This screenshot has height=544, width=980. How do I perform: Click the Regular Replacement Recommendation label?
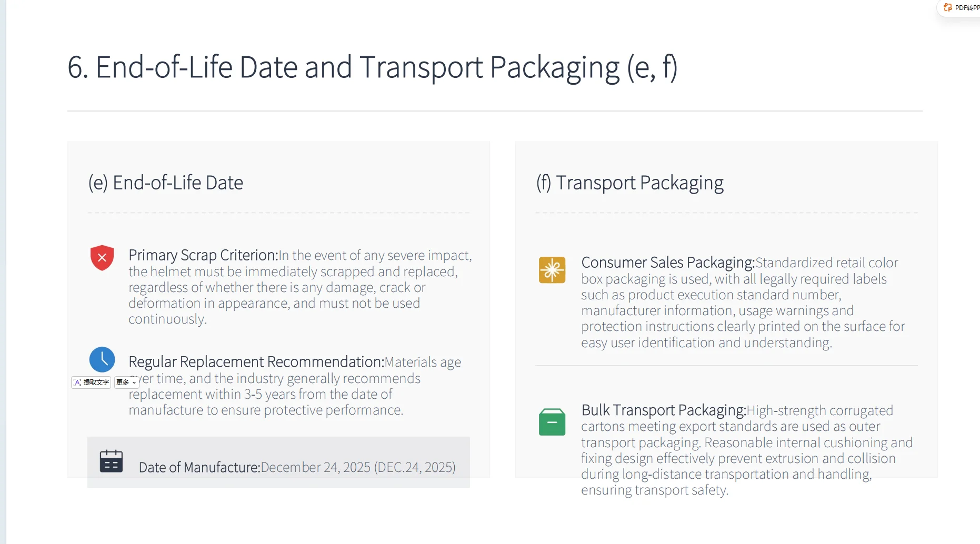tap(256, 362)
